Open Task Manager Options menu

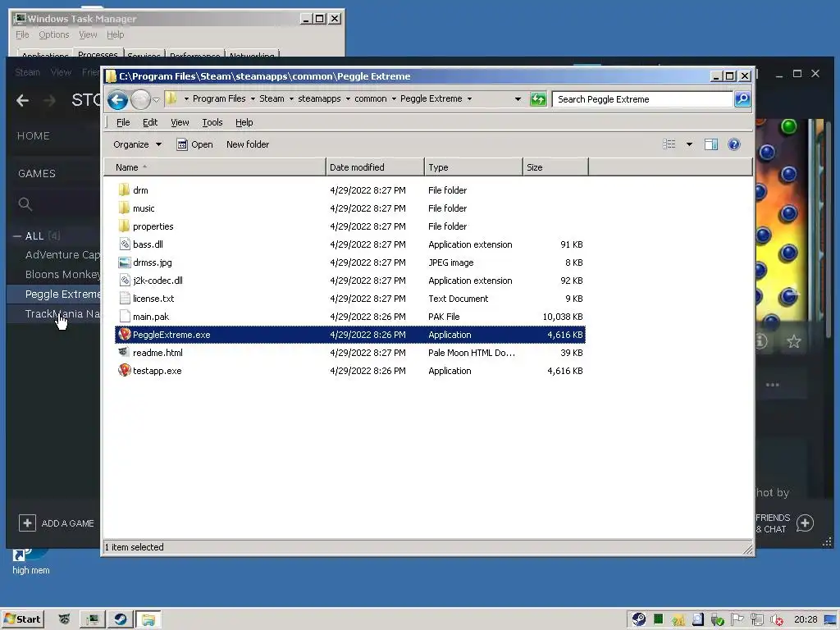pyautogui.click(x=53, y=34)
